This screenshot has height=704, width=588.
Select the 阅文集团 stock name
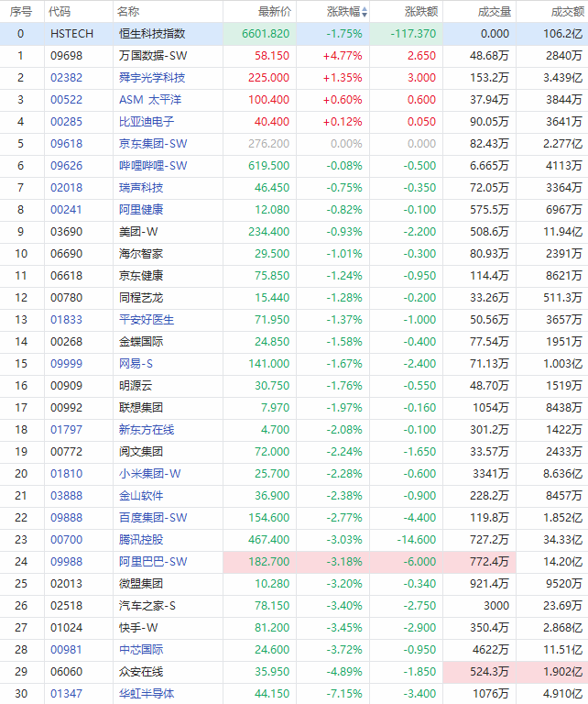tap(141, 452)
